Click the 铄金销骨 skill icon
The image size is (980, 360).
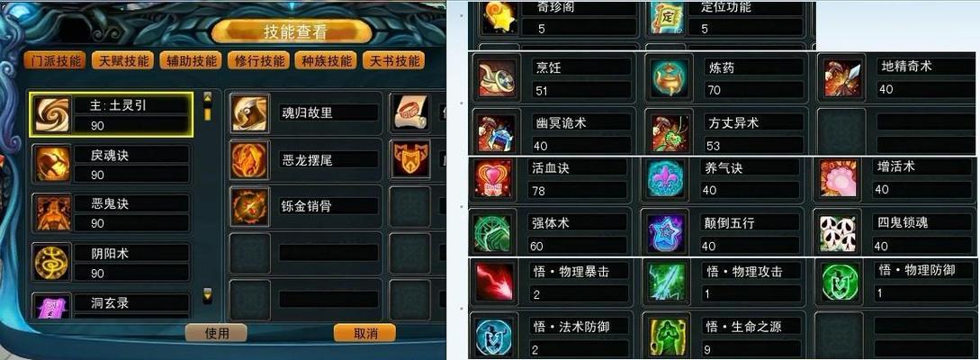250,207
